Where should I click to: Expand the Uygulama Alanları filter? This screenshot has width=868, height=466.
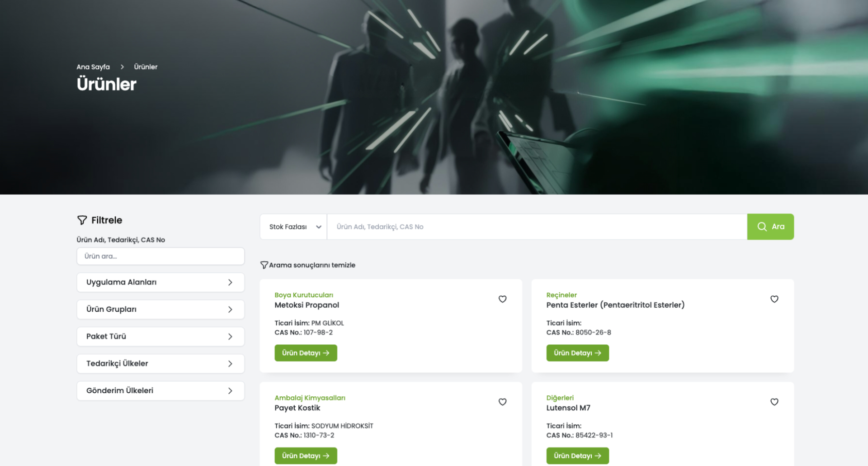160,282
